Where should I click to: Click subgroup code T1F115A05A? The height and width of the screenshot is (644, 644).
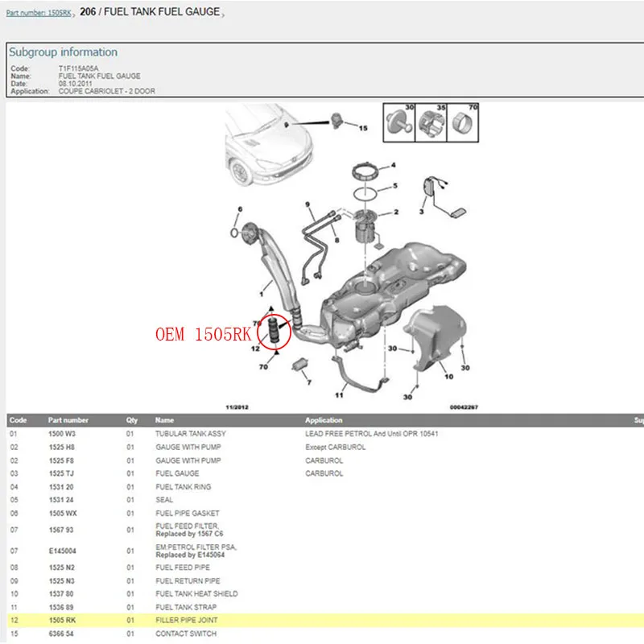(78, 68)
